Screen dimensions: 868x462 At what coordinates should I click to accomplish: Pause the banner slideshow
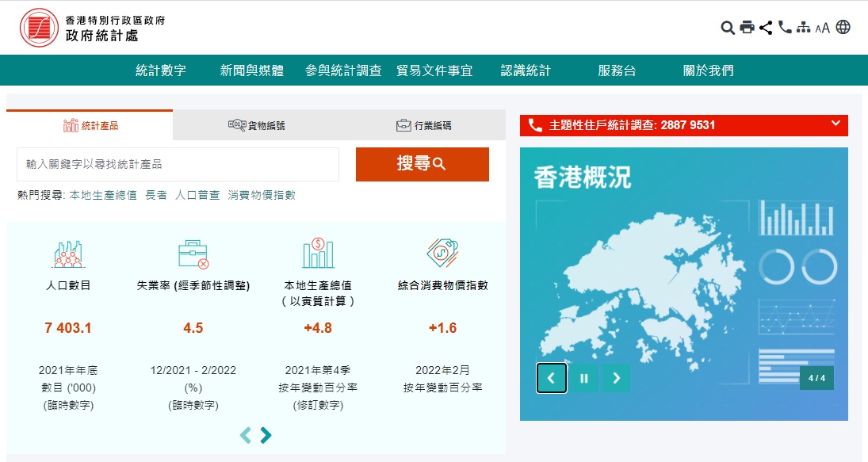(x=583, y=379)
